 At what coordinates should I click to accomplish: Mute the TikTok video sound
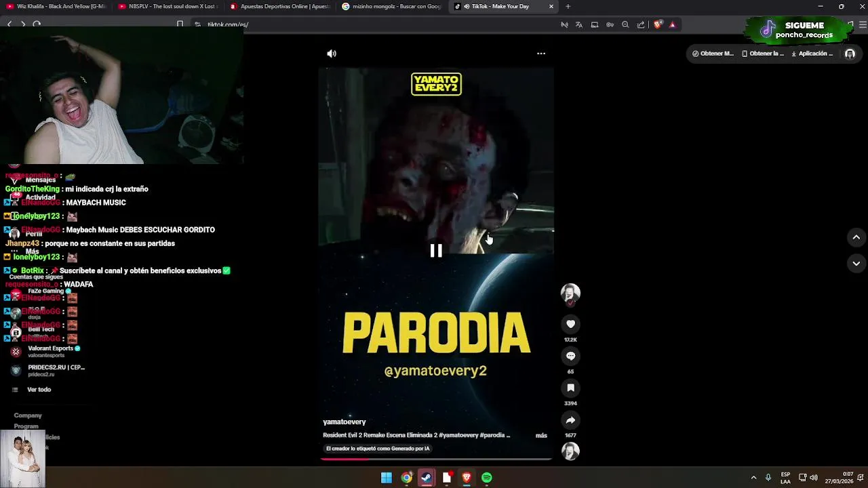332,54
